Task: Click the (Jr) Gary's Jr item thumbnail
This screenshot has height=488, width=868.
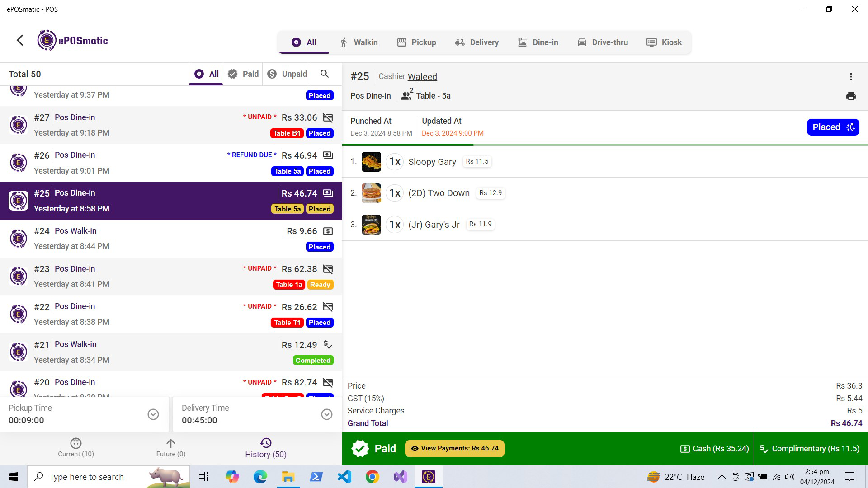Action: tap(371, 225)
